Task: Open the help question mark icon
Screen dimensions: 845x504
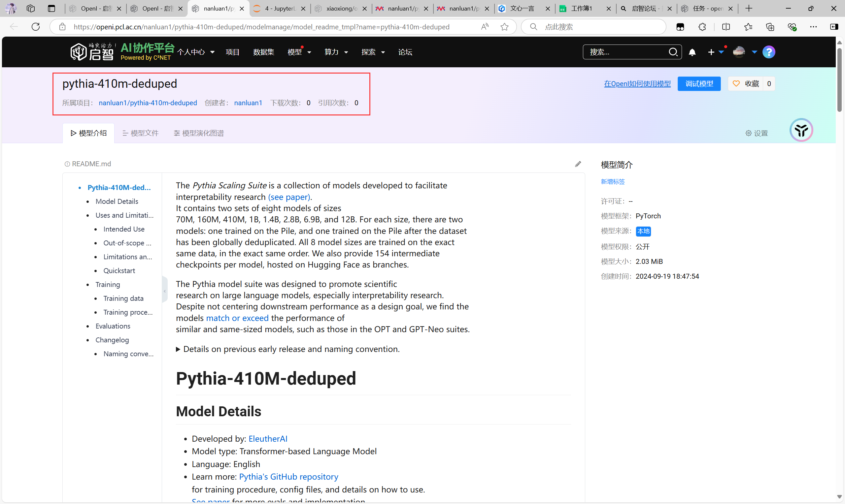Action: (769, 52)
